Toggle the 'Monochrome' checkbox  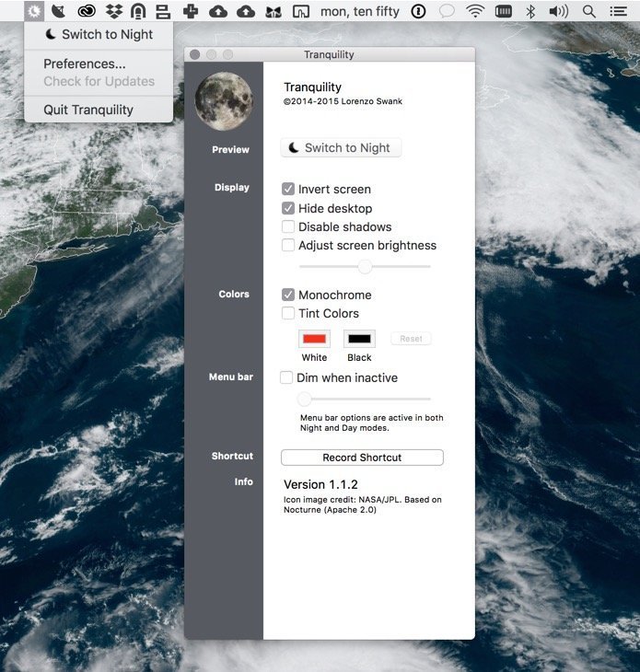288,295
